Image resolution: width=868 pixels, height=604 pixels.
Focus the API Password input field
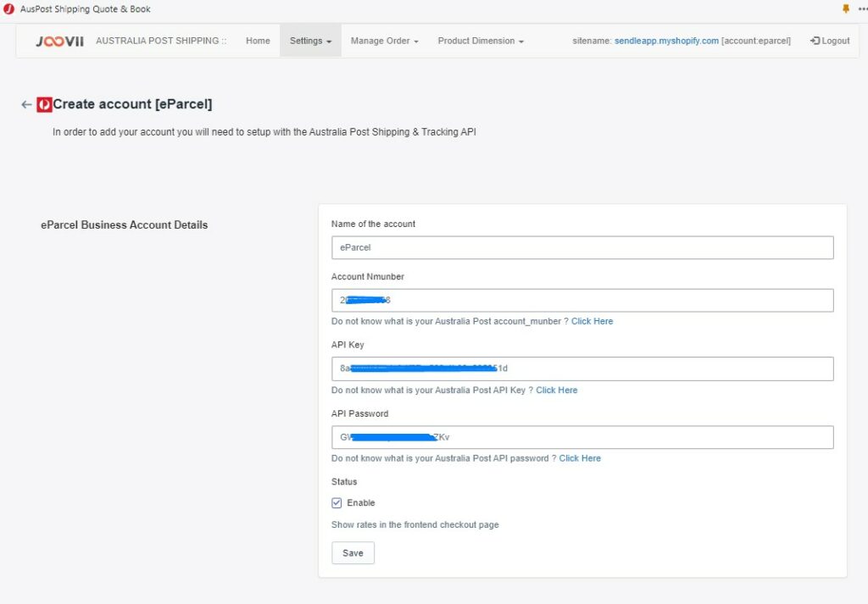[582, 437]
